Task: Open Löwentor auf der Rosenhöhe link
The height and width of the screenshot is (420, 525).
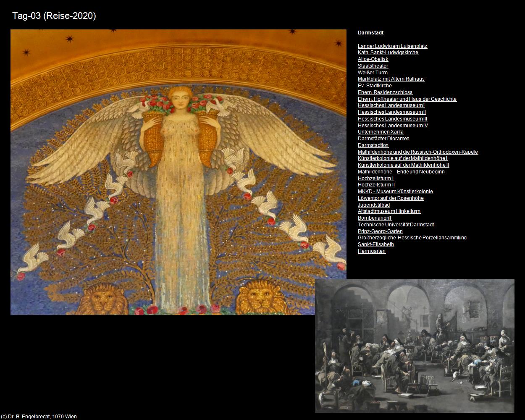Action: click(x=391, y=198)
